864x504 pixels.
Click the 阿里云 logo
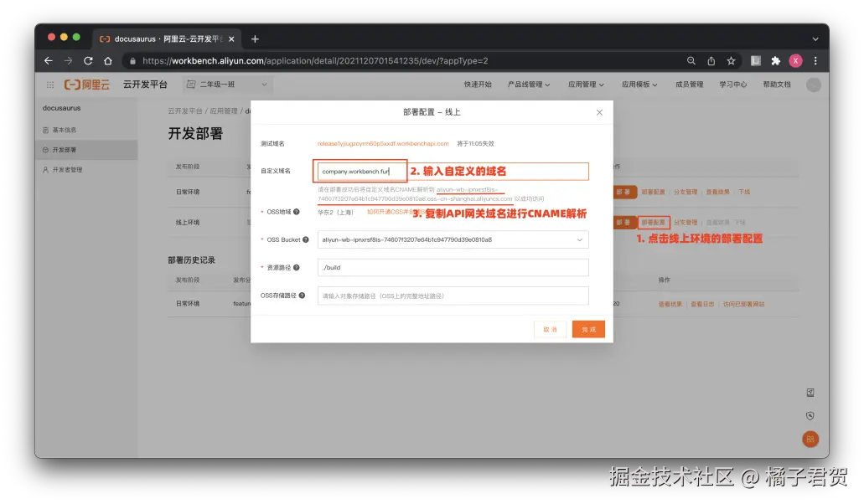click(87, 85)
